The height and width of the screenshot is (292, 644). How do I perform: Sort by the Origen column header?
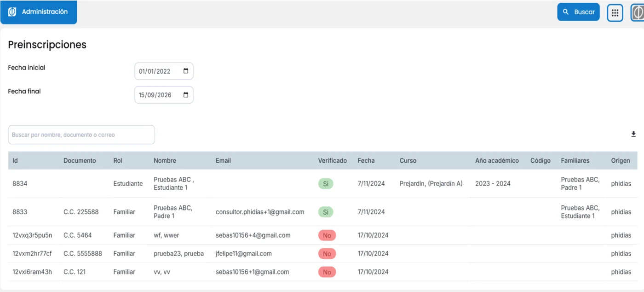(621, 161)
